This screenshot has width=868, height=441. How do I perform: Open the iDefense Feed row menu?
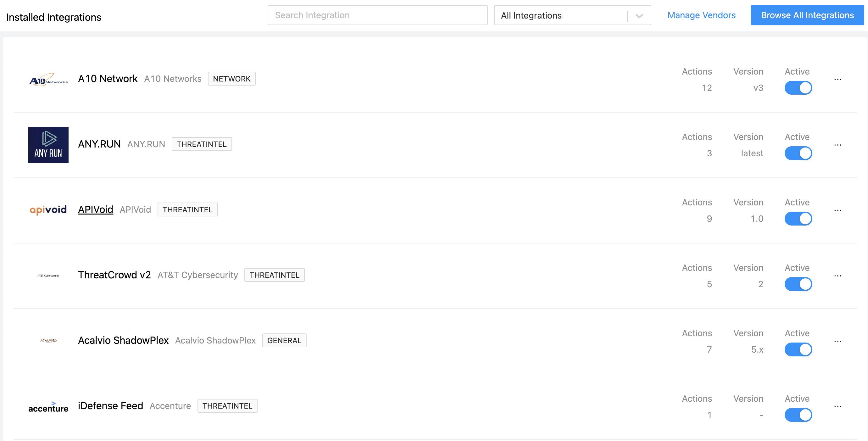pos(838,406)
